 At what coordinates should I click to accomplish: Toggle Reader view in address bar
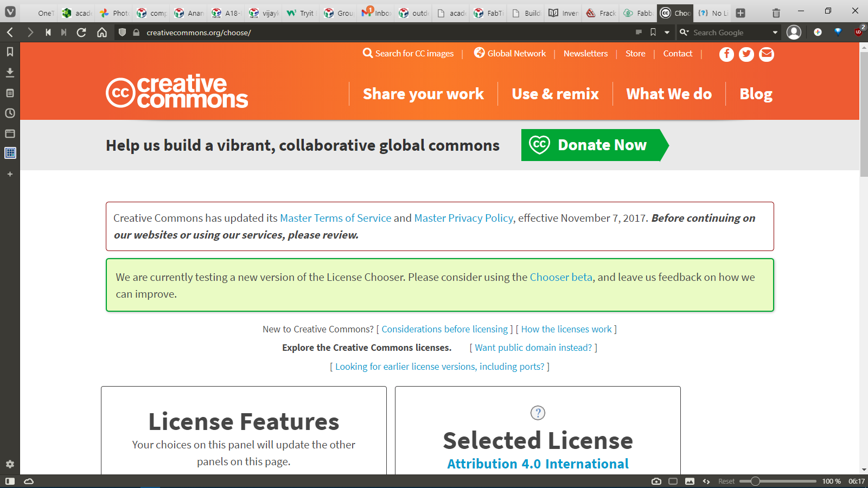point(639,33)
